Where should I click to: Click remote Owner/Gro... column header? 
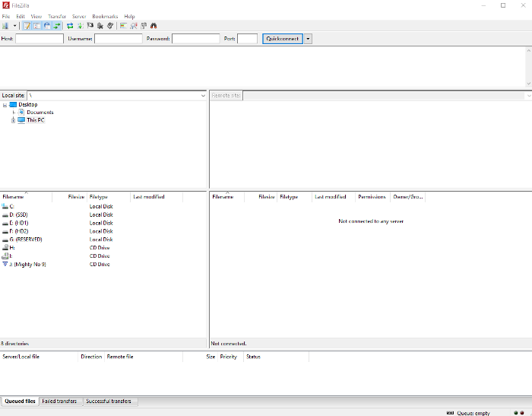point(407,197)
